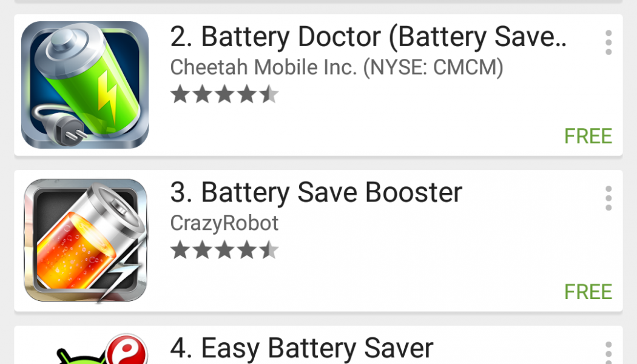
Task: Tap the FREE price label for Battery Doctor
Action: [588, 136]
